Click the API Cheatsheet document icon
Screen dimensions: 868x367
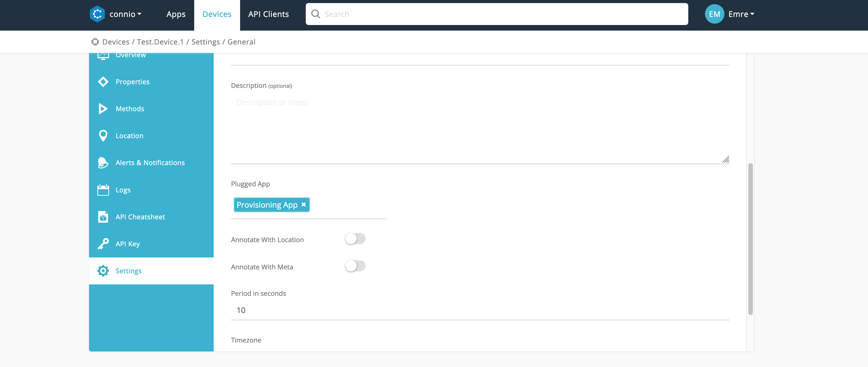point(103,217)
